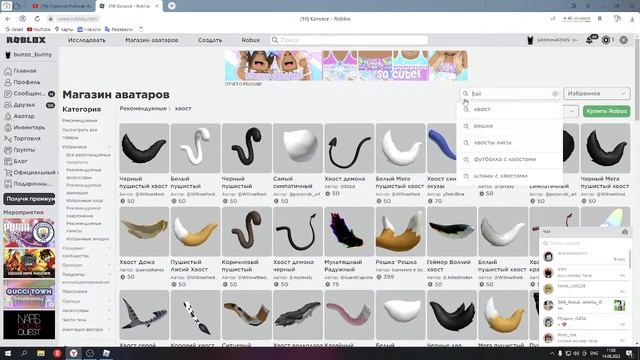Open the Хвост Дожа item thumbnail

coord(144,231)
